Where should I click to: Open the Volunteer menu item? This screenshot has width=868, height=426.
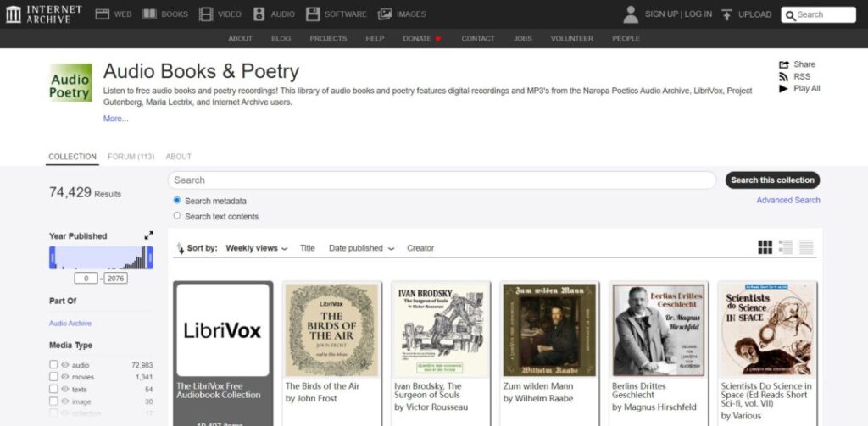point(572,39)
